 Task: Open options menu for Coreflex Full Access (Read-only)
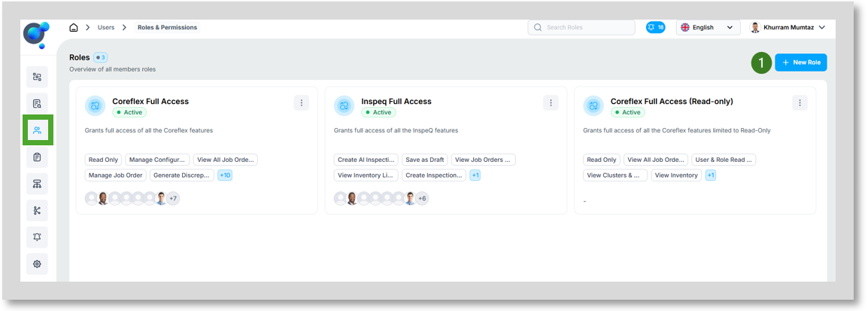(x=800, y=102)
